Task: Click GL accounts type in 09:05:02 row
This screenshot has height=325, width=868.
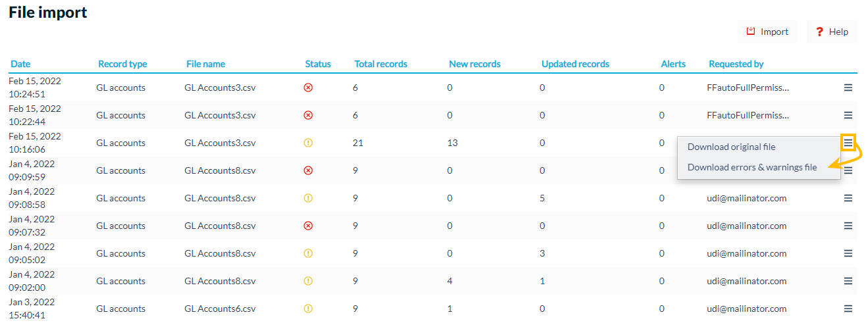Action: pos(121,253)
